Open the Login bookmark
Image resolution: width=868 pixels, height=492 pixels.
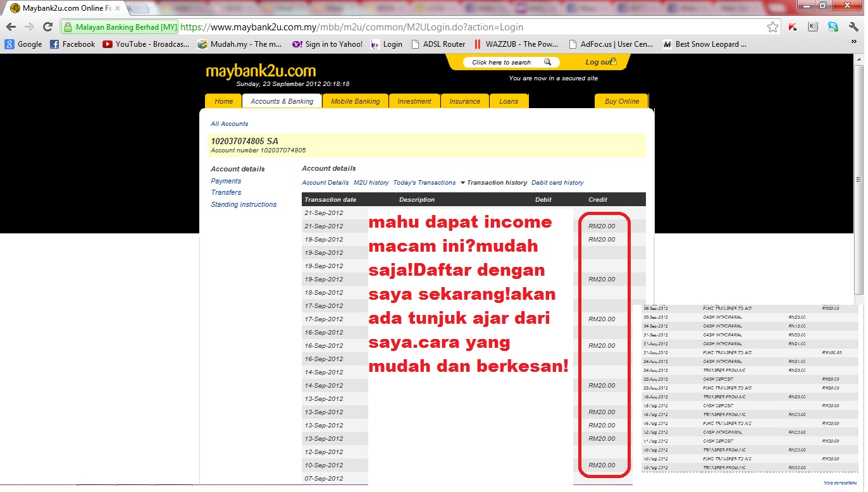(x=387, y=44)
